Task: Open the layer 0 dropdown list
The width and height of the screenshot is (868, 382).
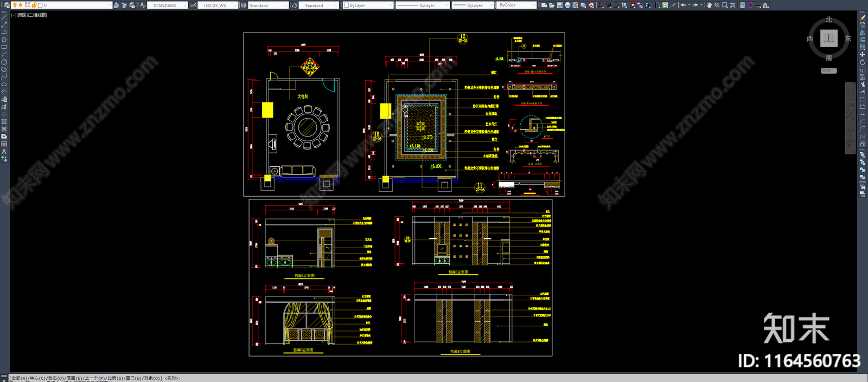Action: 109,5
